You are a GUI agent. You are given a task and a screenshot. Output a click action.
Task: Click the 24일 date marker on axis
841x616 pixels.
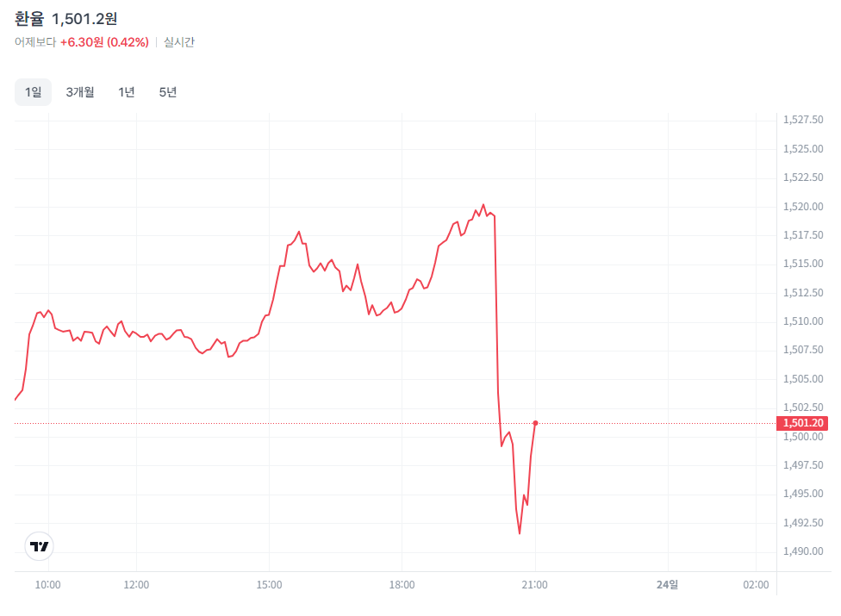pos(667,585)
